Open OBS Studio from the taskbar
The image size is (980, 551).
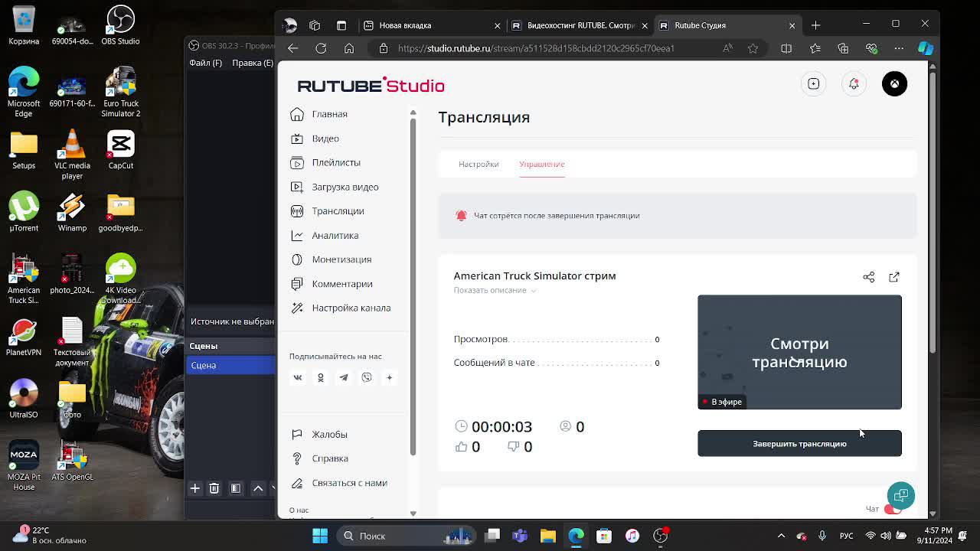point(660,536)
